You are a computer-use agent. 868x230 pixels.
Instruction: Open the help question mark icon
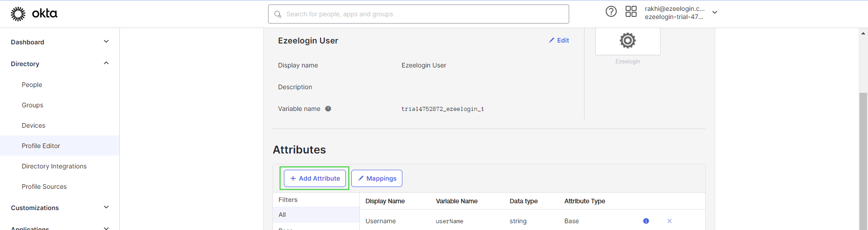[611, 11]
